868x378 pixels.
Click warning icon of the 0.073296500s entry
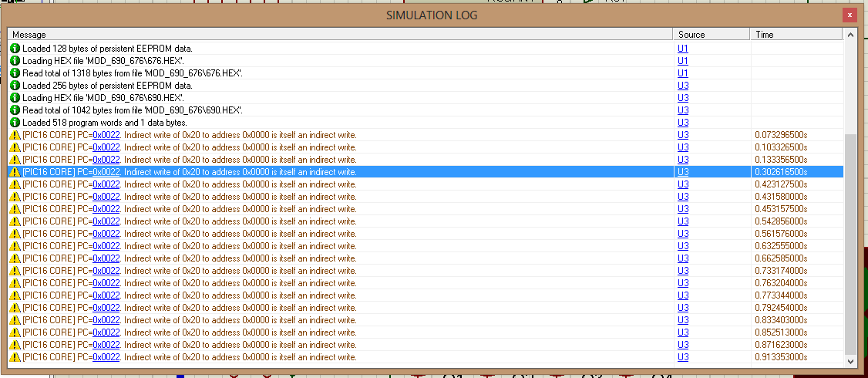15,135
